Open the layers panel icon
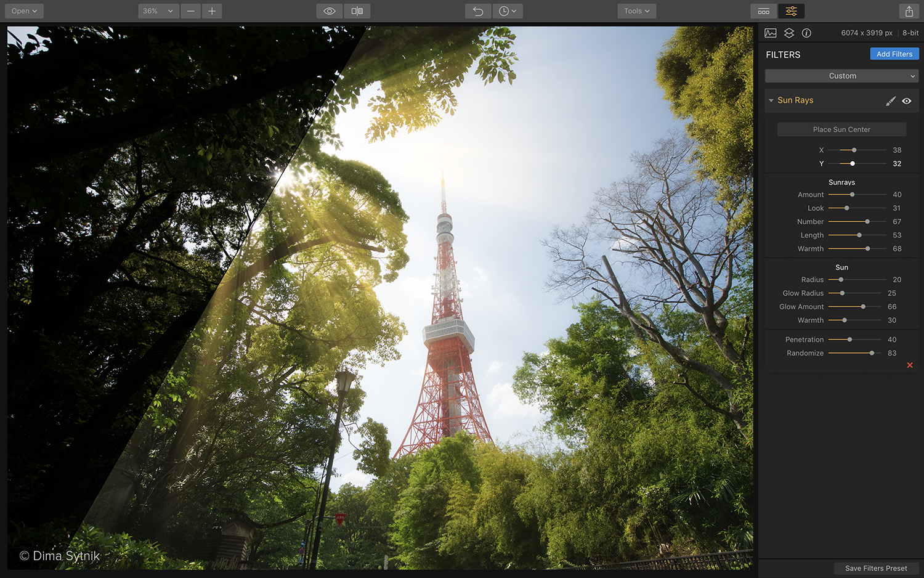 (789, 33)
